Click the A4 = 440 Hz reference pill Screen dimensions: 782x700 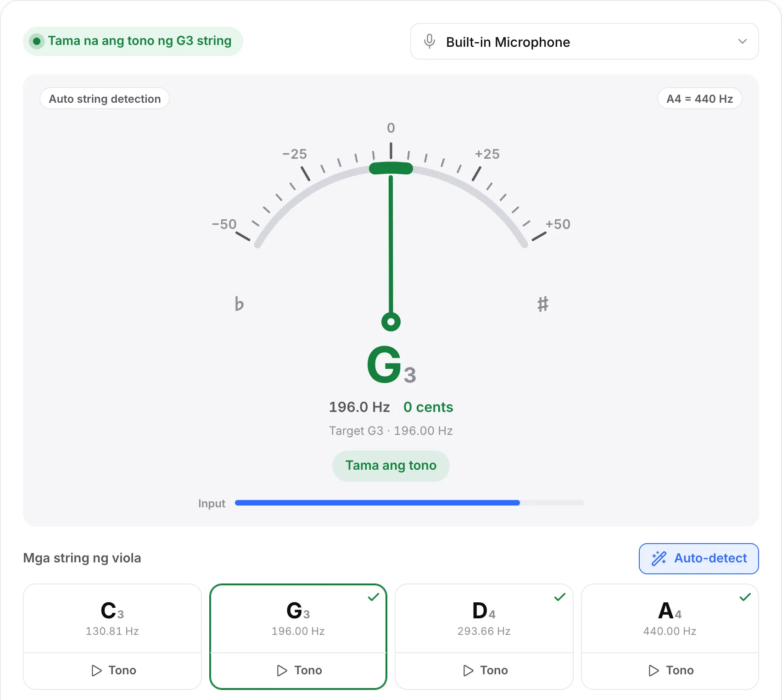tap(699, 99)
